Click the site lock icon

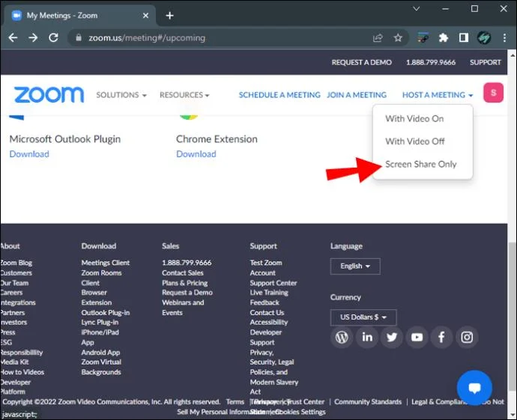coord(78,37)
